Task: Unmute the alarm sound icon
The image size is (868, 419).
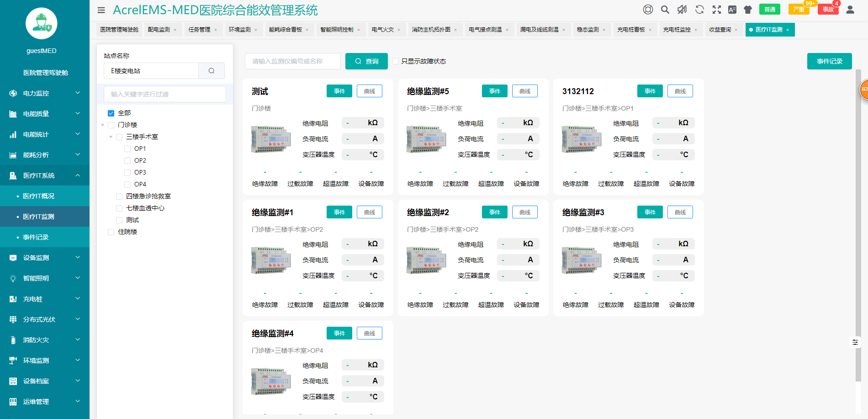Action: pos(682,9)
